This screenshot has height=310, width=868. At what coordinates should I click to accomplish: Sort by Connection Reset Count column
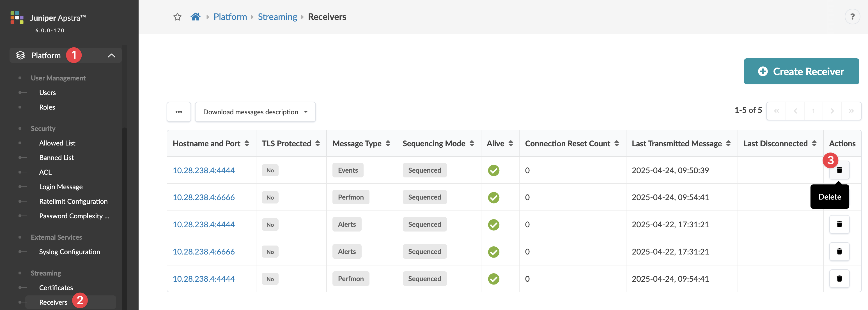click(616, 144)
